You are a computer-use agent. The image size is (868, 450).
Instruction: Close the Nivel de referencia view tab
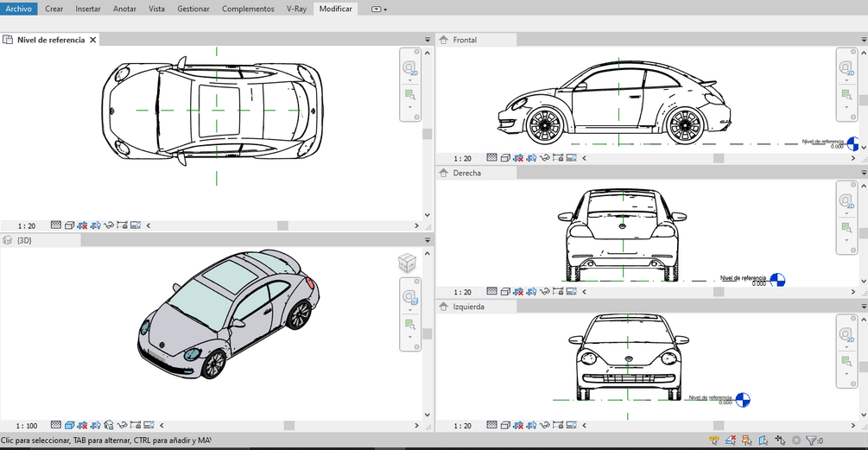pos(93,40)
